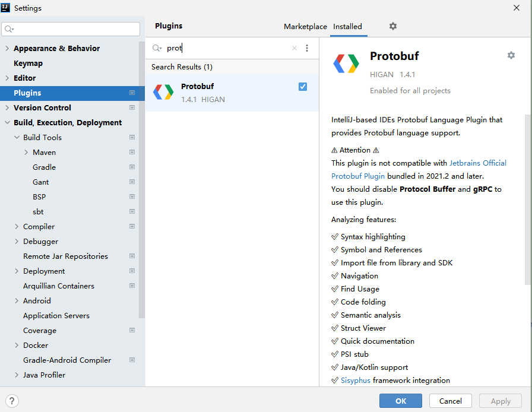Clear the plugin search text with X icon
532x412 pixels.
tap(294, 48)
